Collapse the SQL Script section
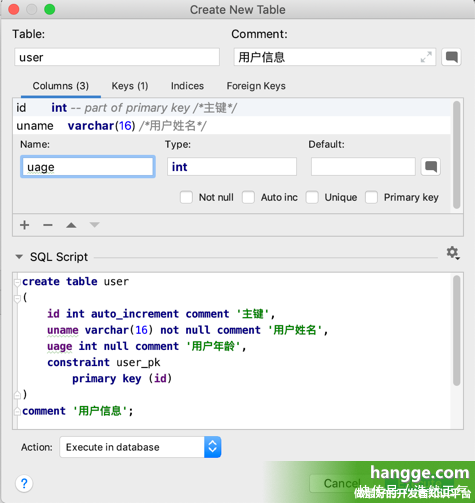Screen dimensions: 475x503 pos(19,257)
